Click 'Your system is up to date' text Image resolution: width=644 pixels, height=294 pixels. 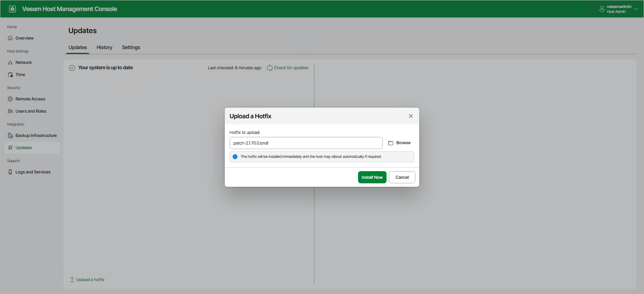[x=106, y=68]
